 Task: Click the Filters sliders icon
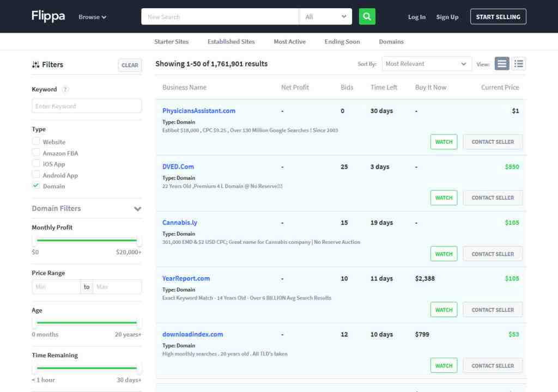pyautogui.click(x=36, y=65)
